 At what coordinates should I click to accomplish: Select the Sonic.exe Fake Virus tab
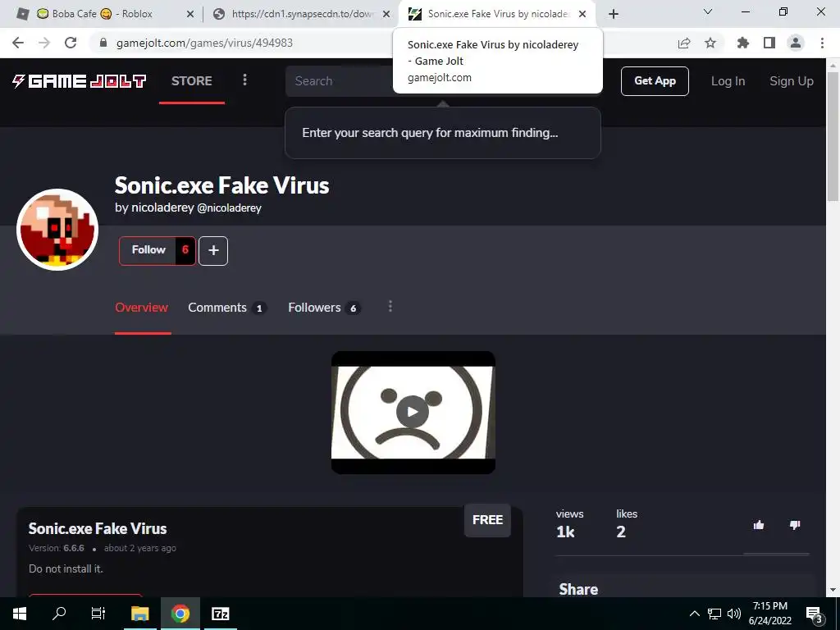497,14
